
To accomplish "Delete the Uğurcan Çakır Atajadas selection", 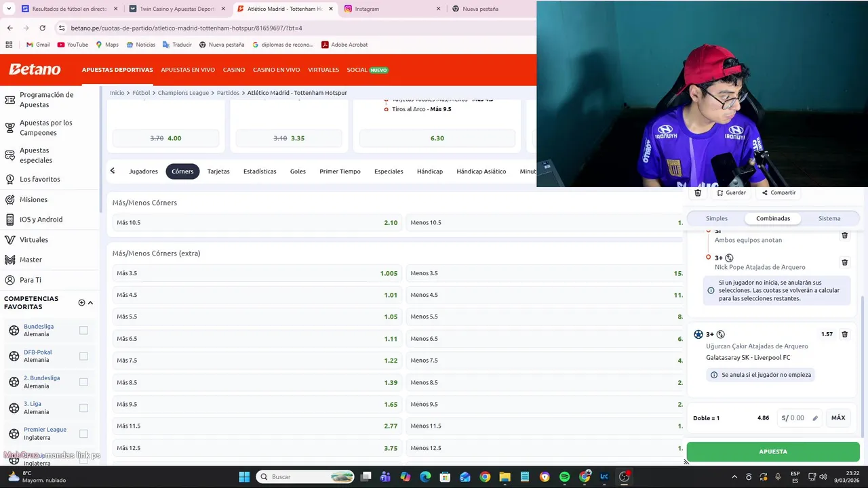I will click(844, 334).
